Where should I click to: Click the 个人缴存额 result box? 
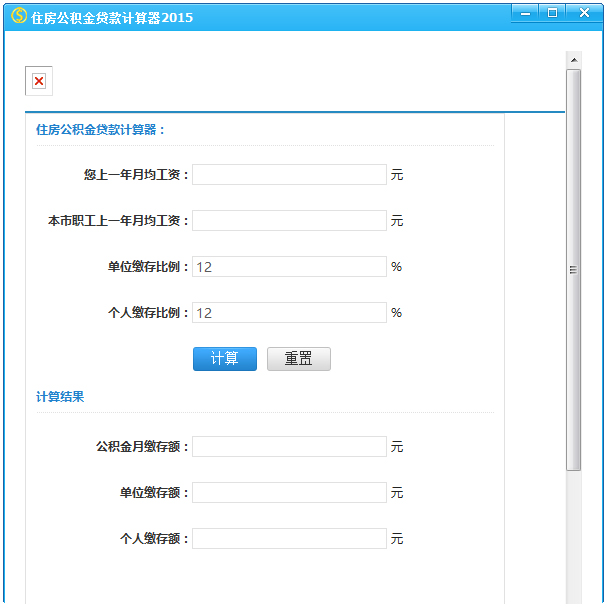(289, 539)
